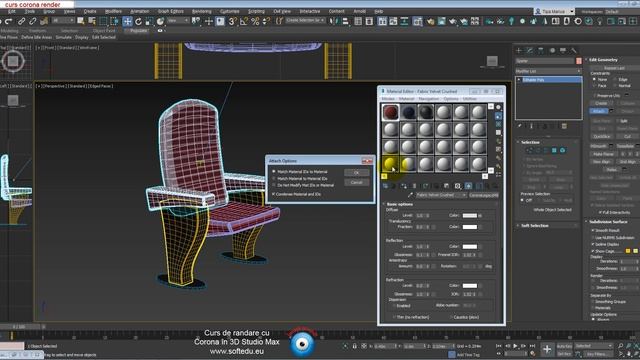Click the Diffuse color swatch
Screen dimensions: 640x360
(x=469, y=216)
